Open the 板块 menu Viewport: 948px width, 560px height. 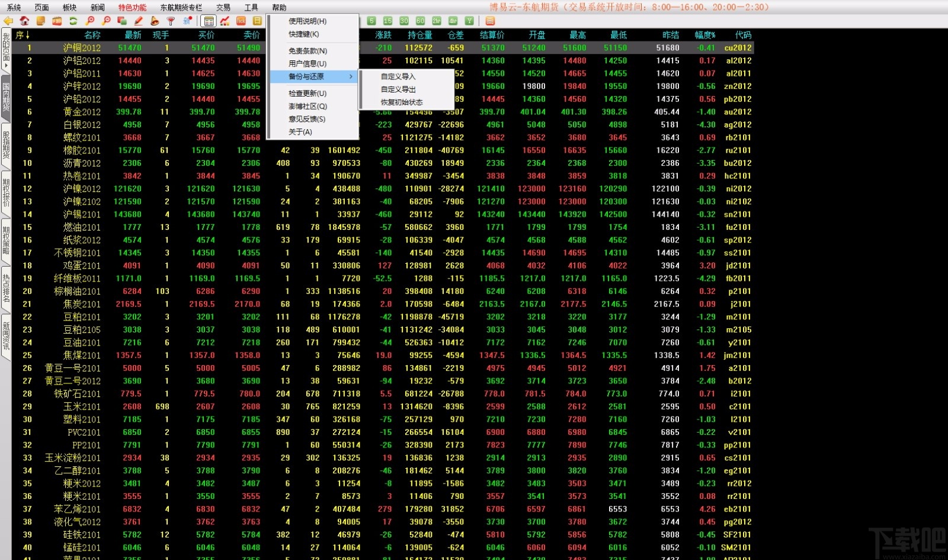coord(69,8)
